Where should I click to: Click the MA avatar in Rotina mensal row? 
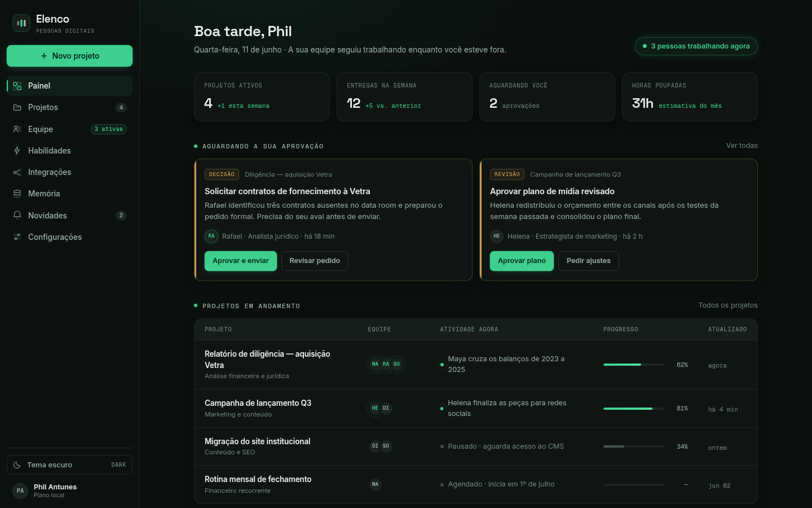pyautogui.click(x=375, y=484)
